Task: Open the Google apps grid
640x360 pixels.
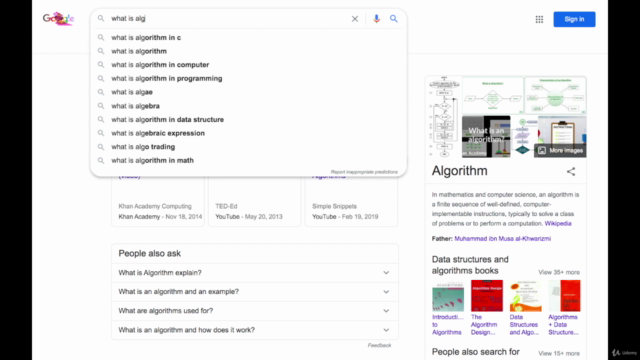Action: click(539, 19)
